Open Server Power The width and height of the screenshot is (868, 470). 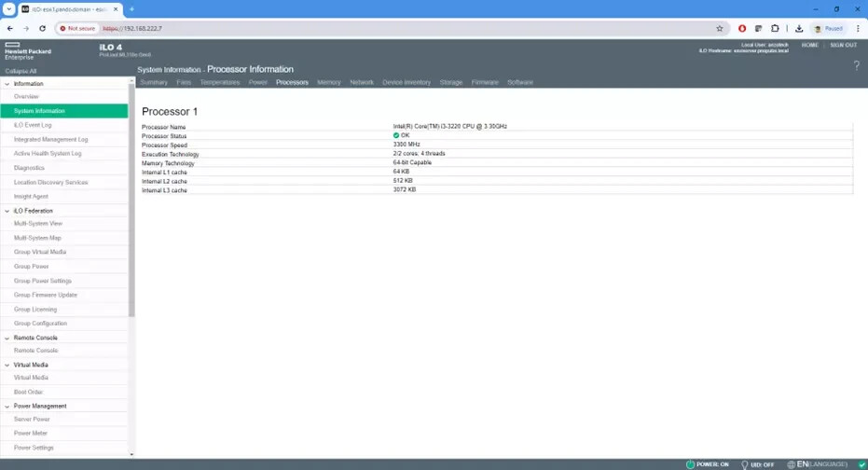tap(64, 419)
